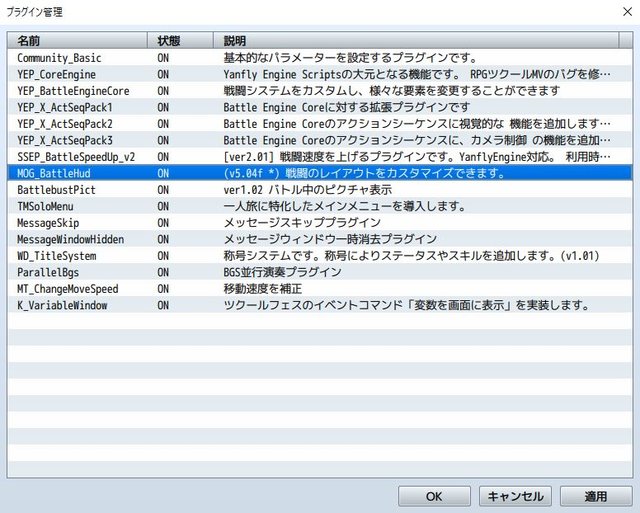Select the ParallelBgs plugin name
640x513 pixels.
pos(48,272)
